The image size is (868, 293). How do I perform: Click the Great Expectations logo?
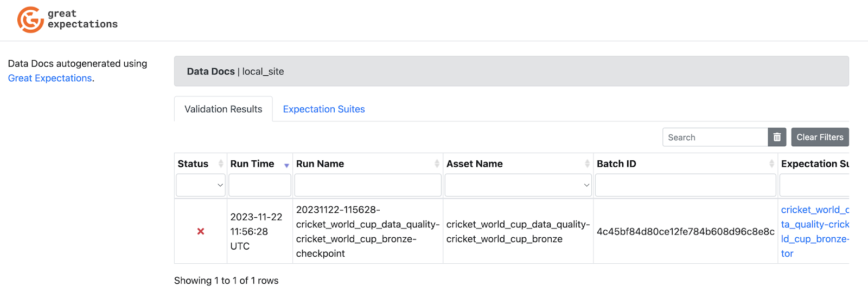(67, 19)
